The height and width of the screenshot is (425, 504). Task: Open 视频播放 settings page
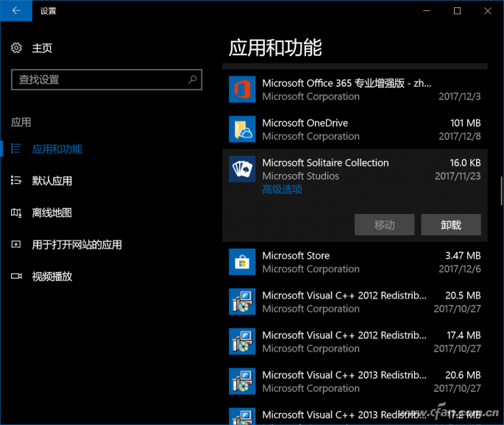tap(52, 276)
